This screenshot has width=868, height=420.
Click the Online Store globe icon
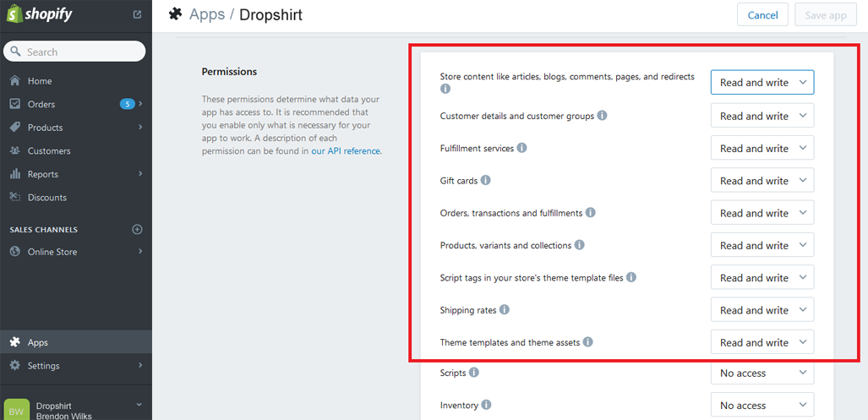point(15,252)
